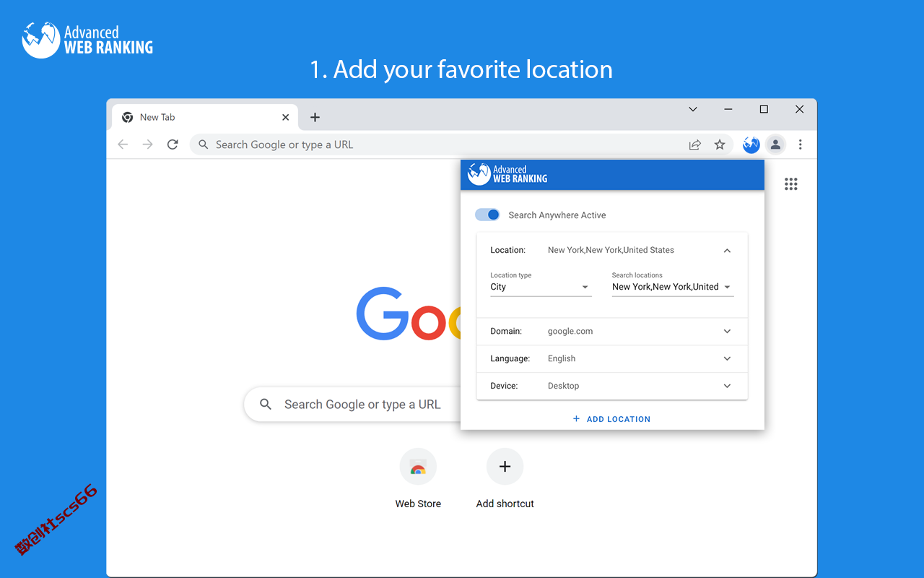The image size is (924, 578).
Task: Reload the page with the refresh icon
Action: click(173, 144)
